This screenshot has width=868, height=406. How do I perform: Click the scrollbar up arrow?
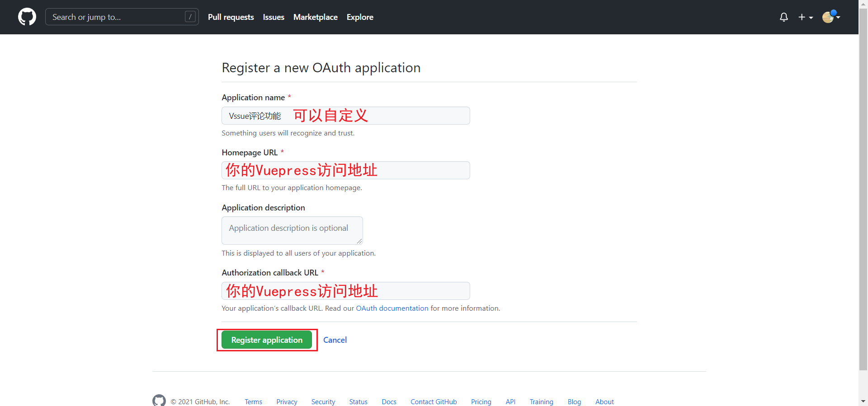click(863, 4)
